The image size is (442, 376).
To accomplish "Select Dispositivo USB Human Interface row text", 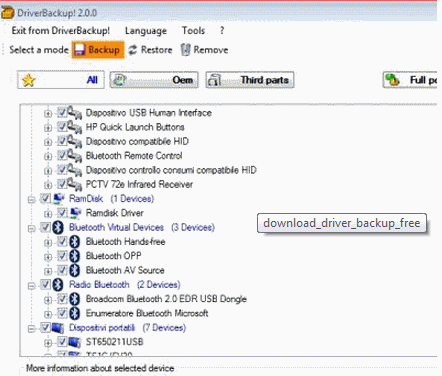I will coord(149,113).
